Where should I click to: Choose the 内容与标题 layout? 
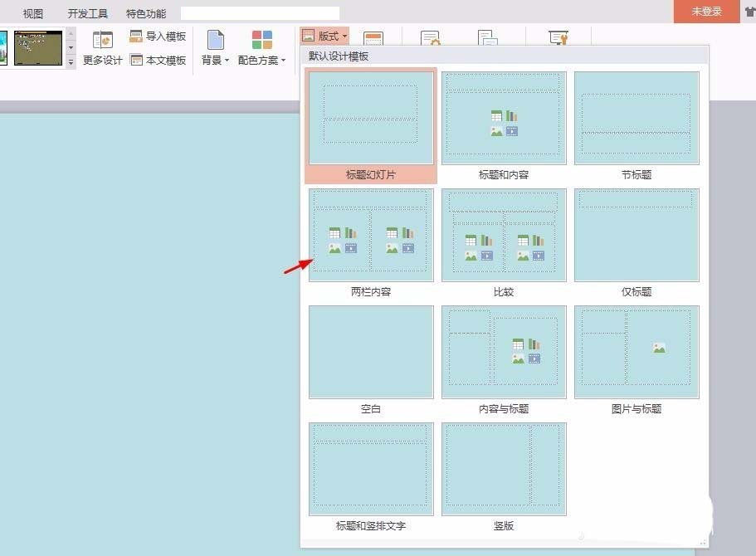[504, 359]
